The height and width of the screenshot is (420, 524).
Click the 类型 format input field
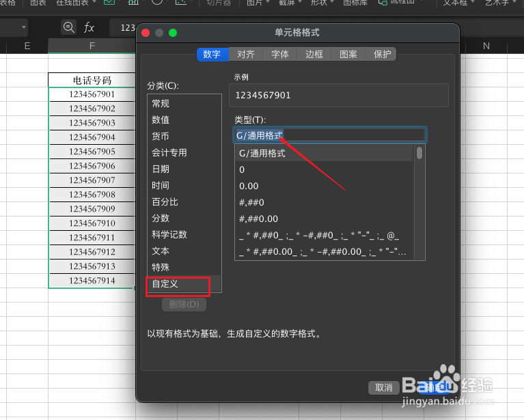click(x=330, y=135)
